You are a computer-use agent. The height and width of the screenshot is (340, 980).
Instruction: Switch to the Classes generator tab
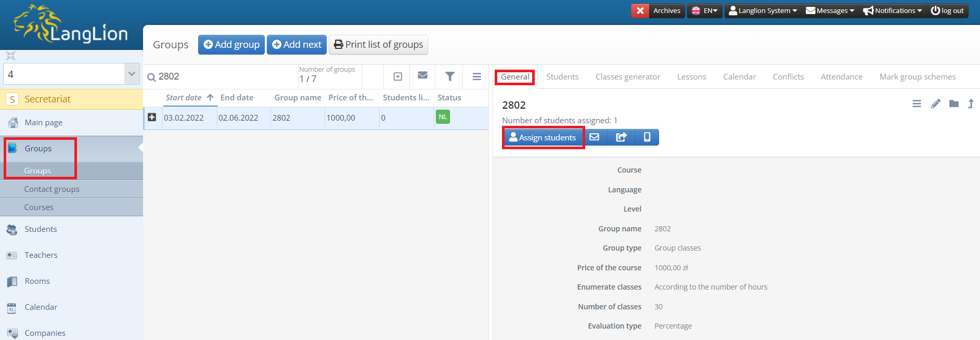pyautogui.click(x=627, y=77)
